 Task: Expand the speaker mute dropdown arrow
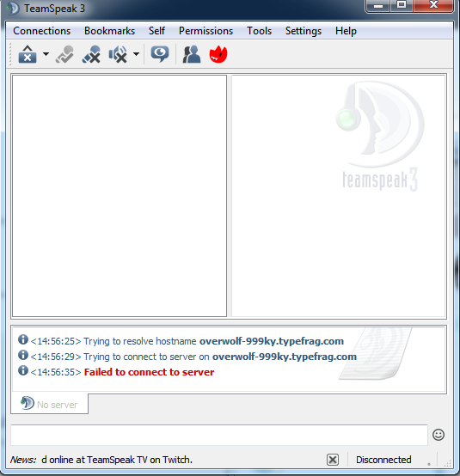coord(137,54)
